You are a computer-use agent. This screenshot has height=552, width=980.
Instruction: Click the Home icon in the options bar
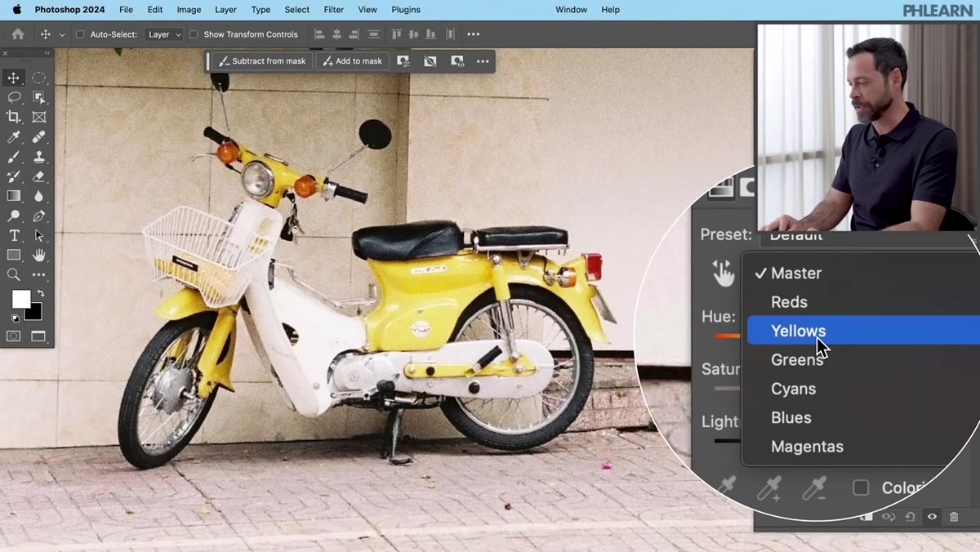(18, 34)
